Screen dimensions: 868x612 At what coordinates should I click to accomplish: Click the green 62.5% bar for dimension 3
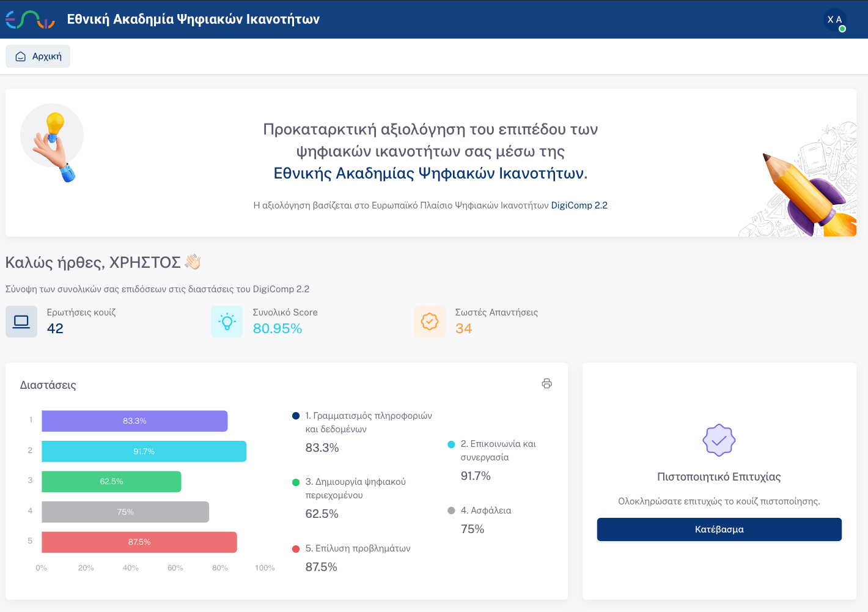pos(111,481)
